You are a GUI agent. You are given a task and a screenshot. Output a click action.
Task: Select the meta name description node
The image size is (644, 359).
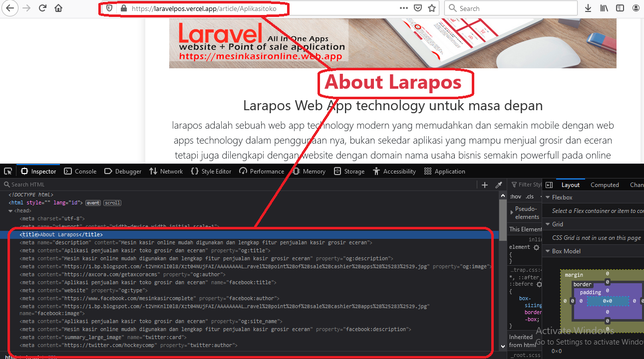[196, 242]
